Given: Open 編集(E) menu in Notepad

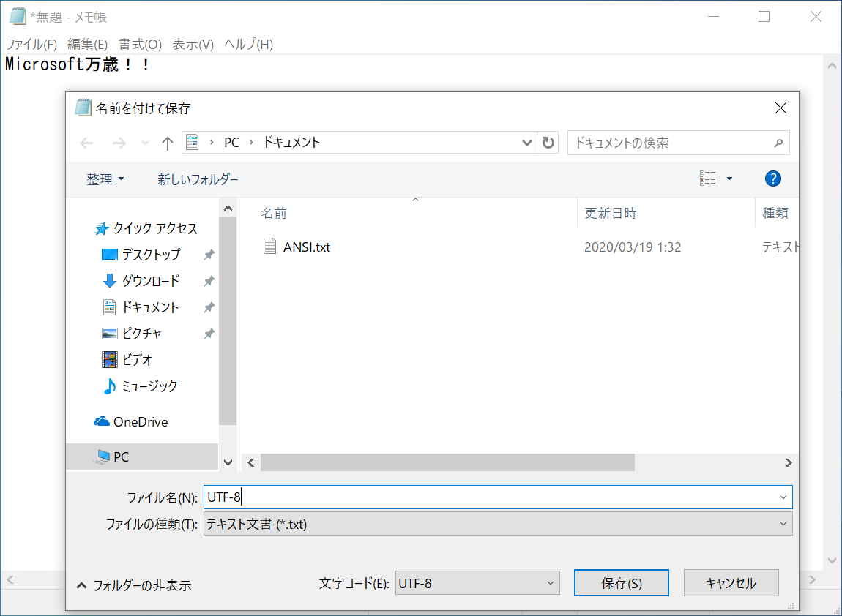Looking at the screenshot, I should pyautogui.click(x=88, y=45).
